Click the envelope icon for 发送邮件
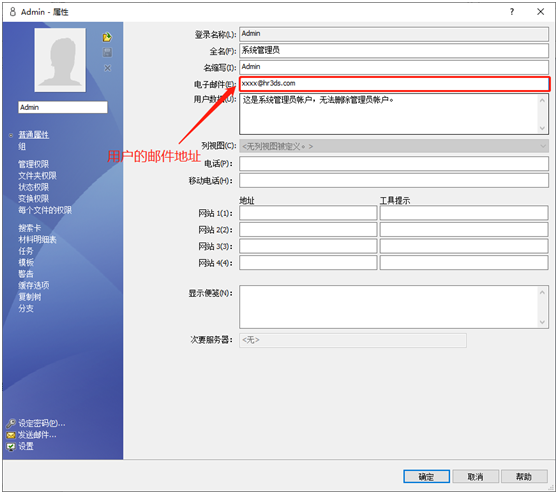Screen dimensions: 558x494 [x=11, y=435]
